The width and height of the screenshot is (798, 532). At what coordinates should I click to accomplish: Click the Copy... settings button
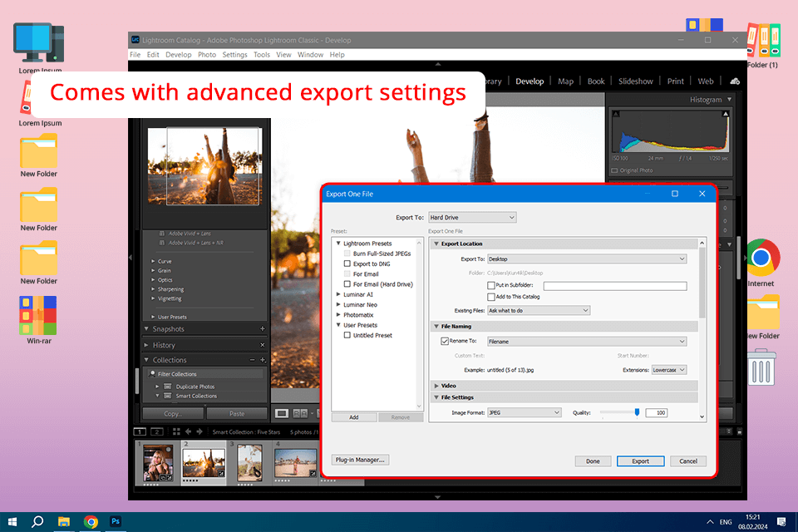pos(173,414)
